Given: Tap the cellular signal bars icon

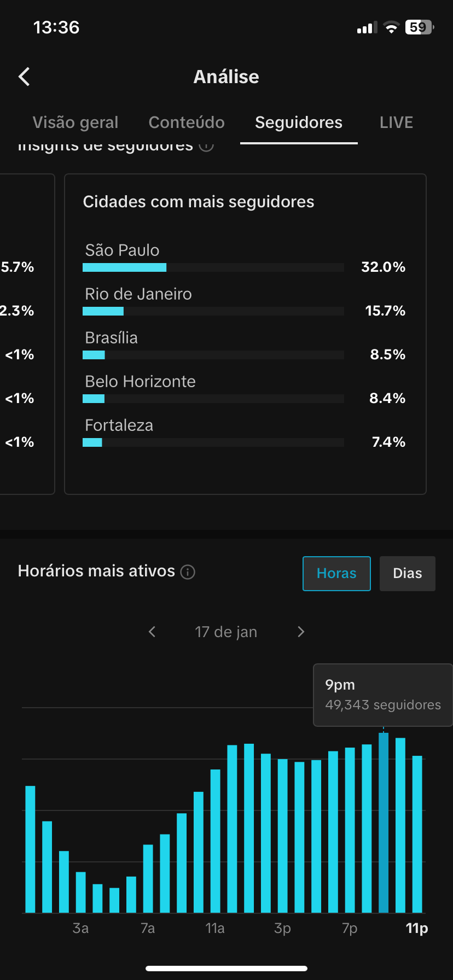Looking at the screenshot, I should (367, 28).
